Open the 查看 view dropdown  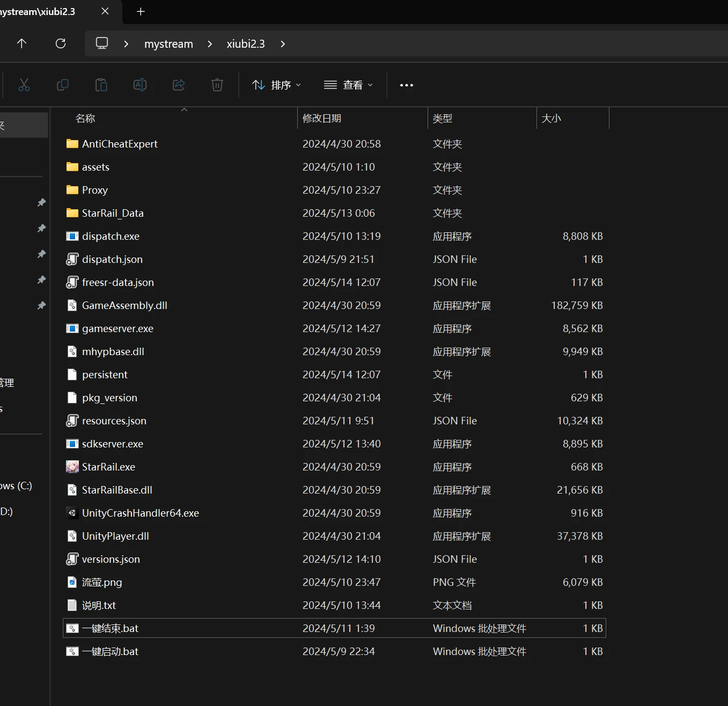(348, 85)
